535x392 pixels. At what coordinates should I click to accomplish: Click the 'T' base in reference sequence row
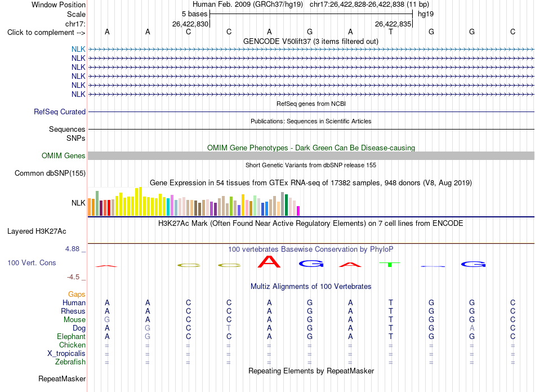pyautogui.click(x=391, y=32)
